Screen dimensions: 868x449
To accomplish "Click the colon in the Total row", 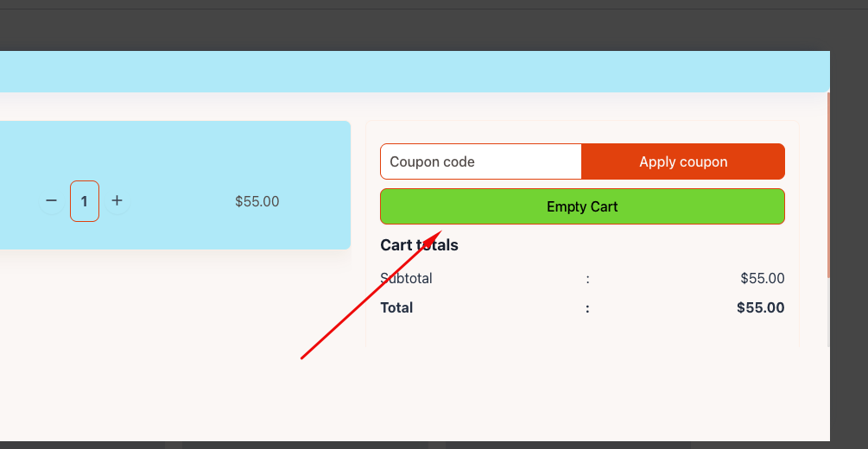I will pyautogui.click(x=587, y=307).
